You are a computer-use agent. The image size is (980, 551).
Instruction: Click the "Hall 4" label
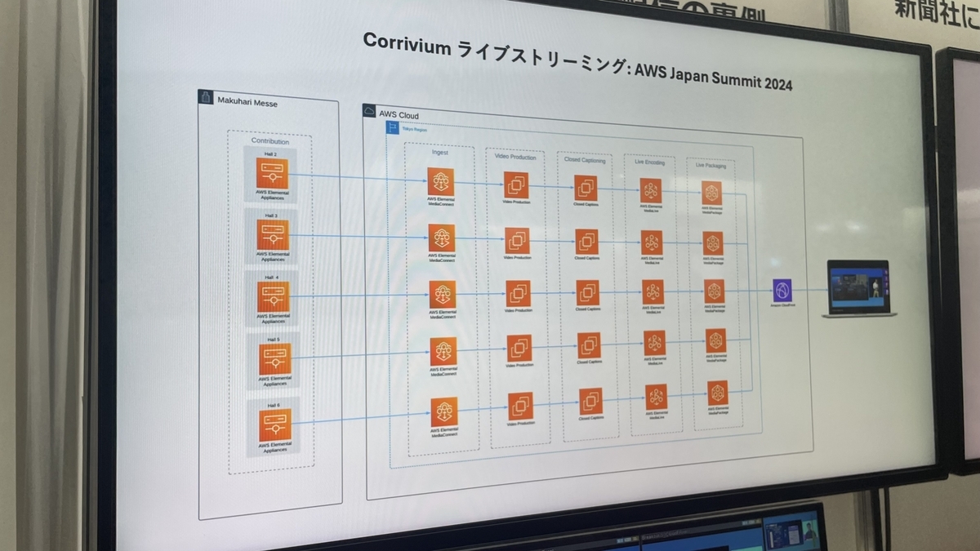pyautogui.click(x=273, y=277)
